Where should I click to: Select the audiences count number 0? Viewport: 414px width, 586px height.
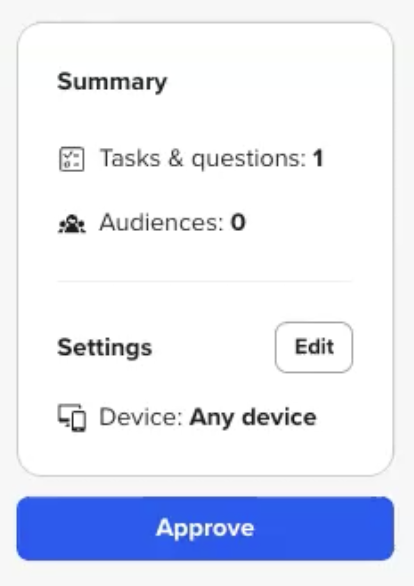click(238, 222)
